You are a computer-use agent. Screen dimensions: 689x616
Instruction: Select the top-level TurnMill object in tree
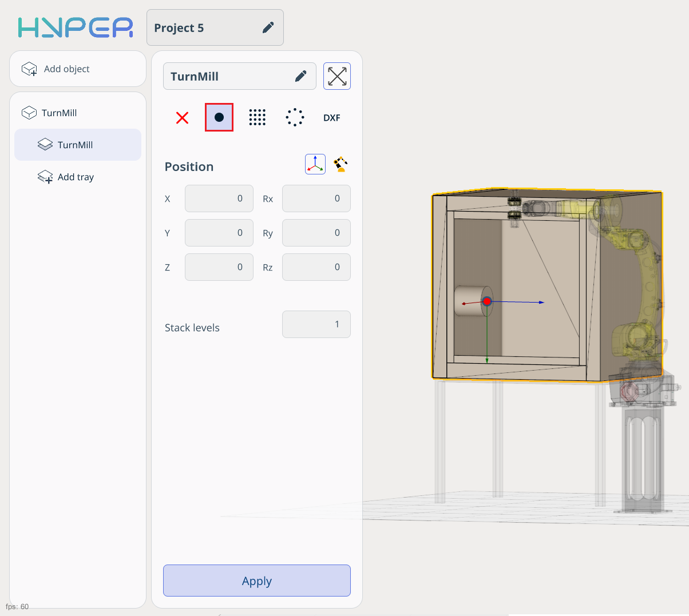(x=59, y=113)
